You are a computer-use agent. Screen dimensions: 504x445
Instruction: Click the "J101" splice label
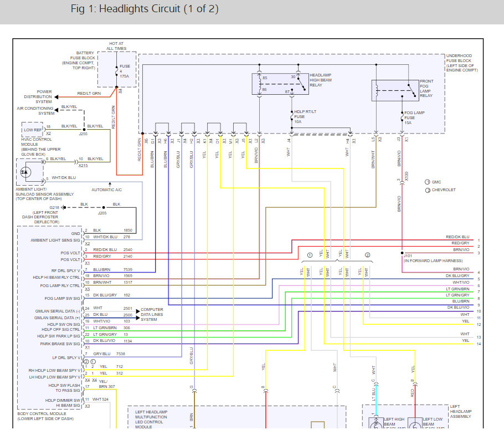[408, 256]
